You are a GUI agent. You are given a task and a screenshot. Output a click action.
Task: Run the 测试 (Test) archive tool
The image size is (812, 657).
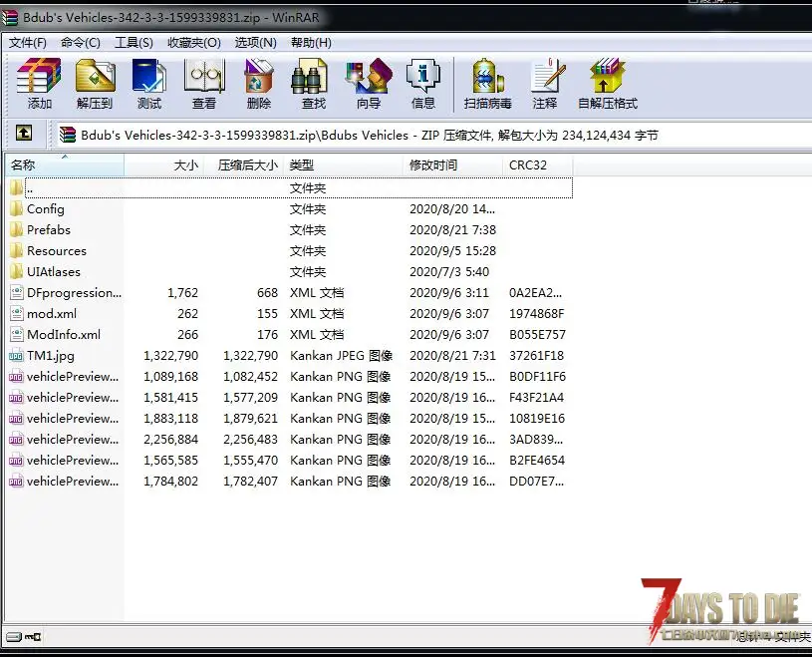(x=149, y=84)
